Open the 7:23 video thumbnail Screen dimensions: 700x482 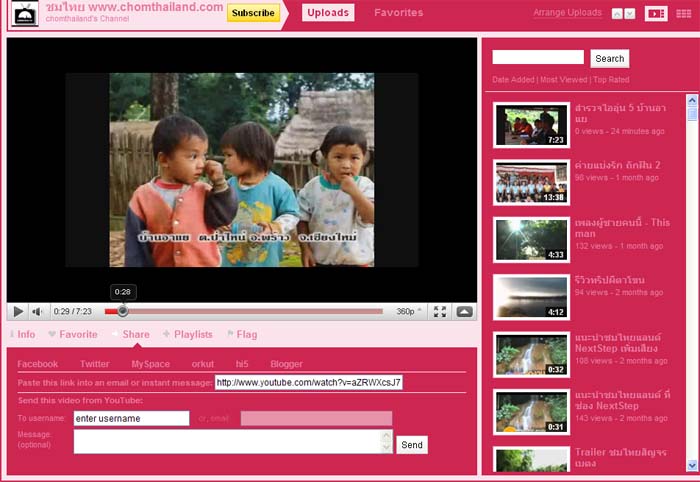coord(531,125)
